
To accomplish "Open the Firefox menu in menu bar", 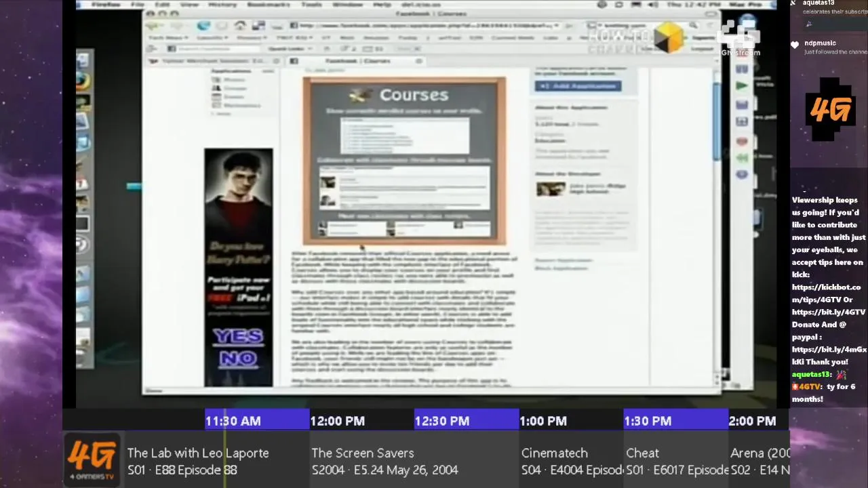I will point(107,5).
